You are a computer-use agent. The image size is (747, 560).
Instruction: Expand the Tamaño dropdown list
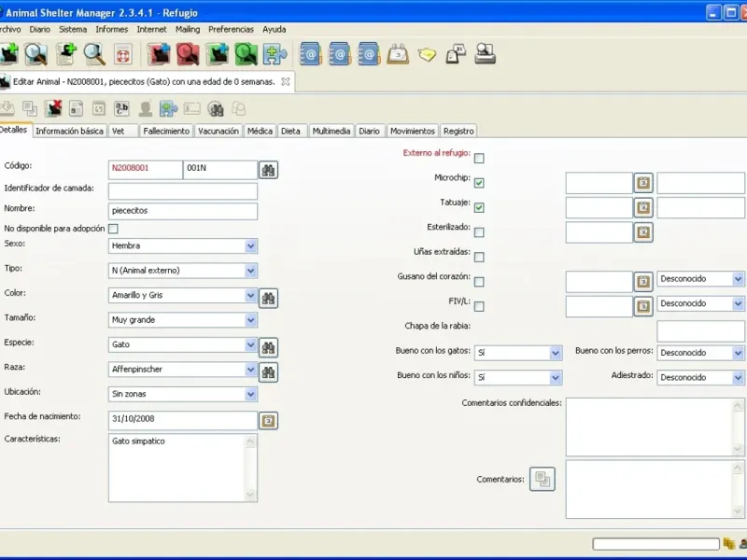[250, 320]
